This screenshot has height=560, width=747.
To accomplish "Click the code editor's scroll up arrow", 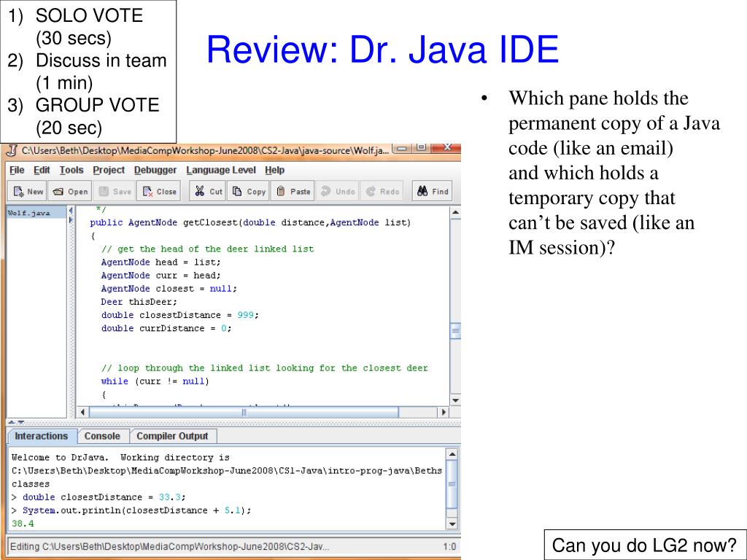I will [x=455, y=212].
